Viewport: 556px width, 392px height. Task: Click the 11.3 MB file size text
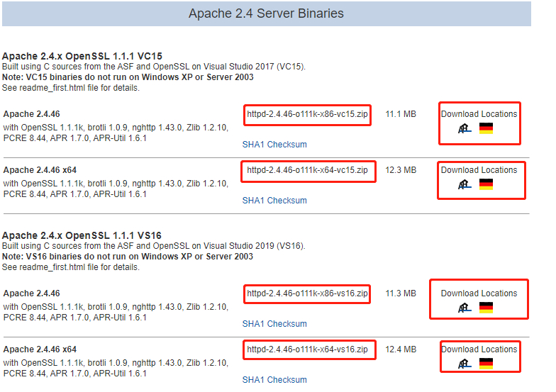pos(401,293)
